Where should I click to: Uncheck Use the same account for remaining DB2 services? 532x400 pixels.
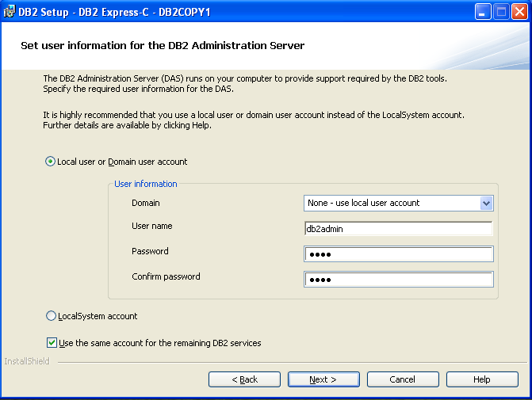coord(52,343)
